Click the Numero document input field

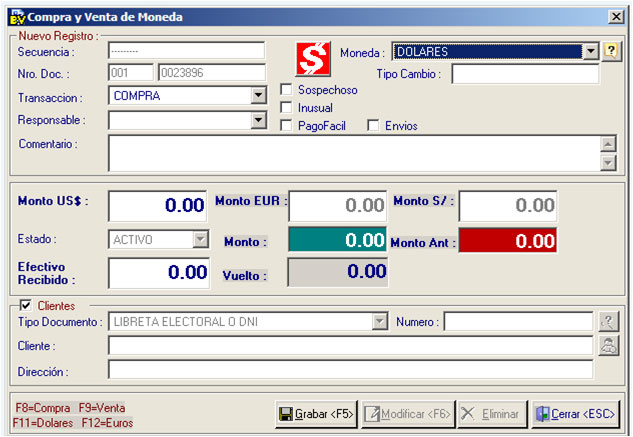(x=518, y=321)
